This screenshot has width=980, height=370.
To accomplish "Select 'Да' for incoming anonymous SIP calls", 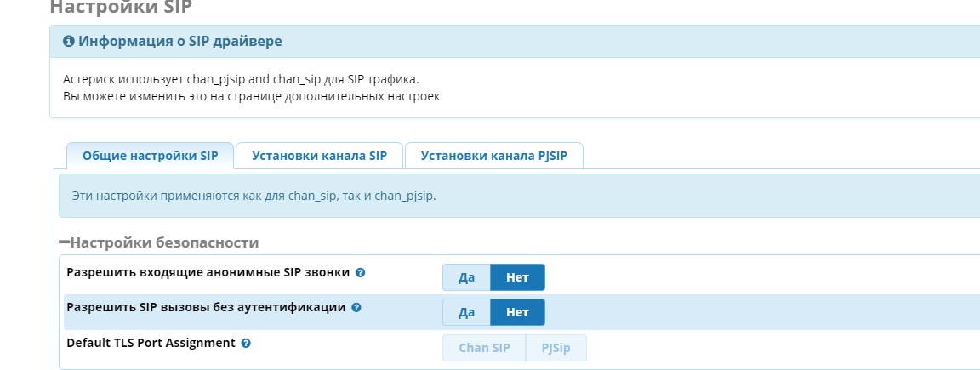I will coord(466,277).
